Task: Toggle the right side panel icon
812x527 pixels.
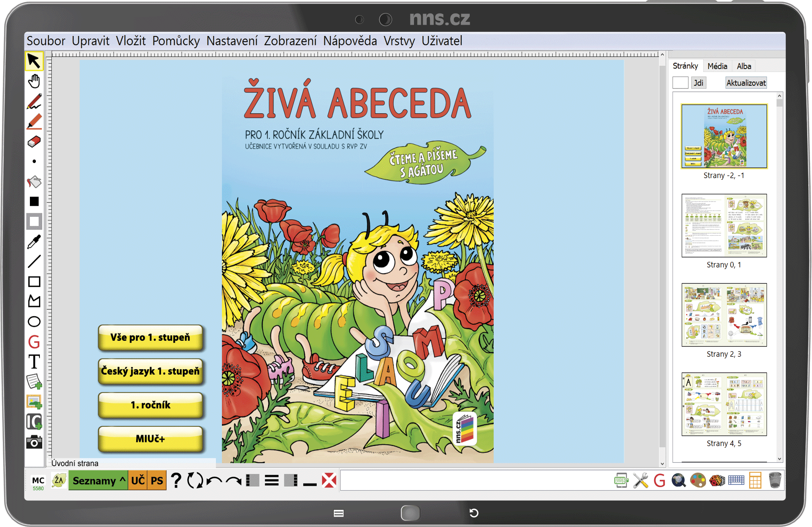Action: [x=291, y=480]
